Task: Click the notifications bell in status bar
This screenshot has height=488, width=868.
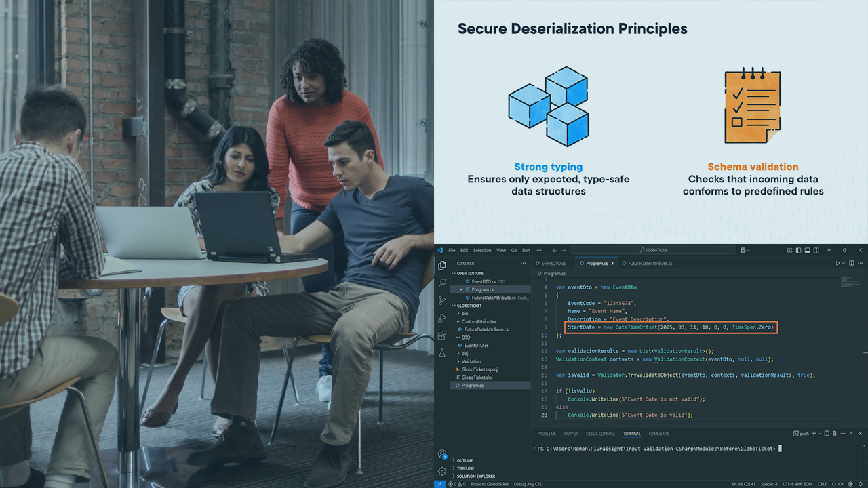Action: click(x=861, y=484)
